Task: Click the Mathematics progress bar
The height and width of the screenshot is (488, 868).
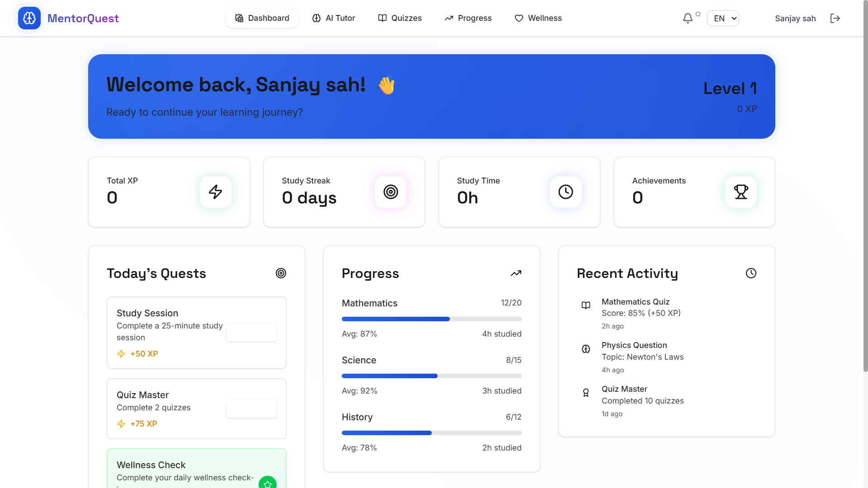Action: pyautogui.click(x=431, y=319)
